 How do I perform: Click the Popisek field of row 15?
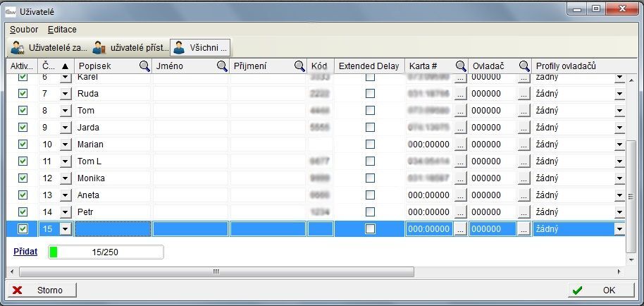tap(113, 229)
